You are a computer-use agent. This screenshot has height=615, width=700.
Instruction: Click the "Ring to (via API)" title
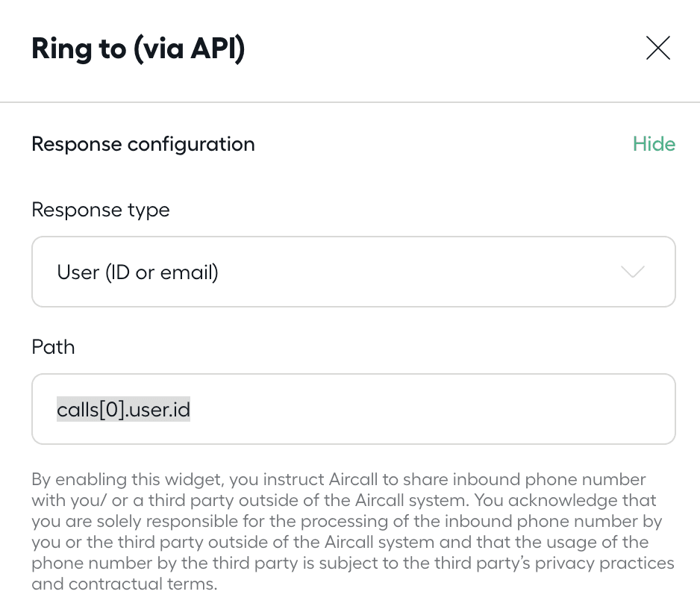point(138,49)
